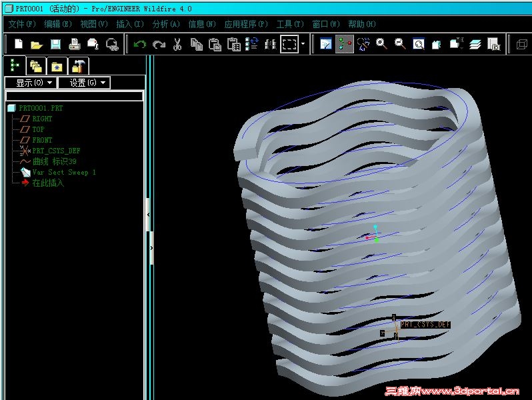532x400 pixels.
Task: Save the model with floppy disk icon
Action: (x=55, y=45)
